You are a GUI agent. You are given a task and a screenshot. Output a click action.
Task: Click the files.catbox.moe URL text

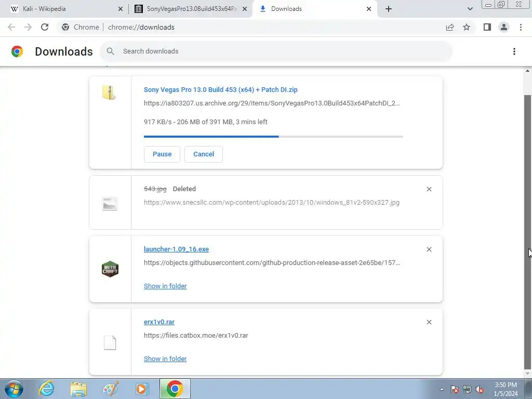(196, 335)
